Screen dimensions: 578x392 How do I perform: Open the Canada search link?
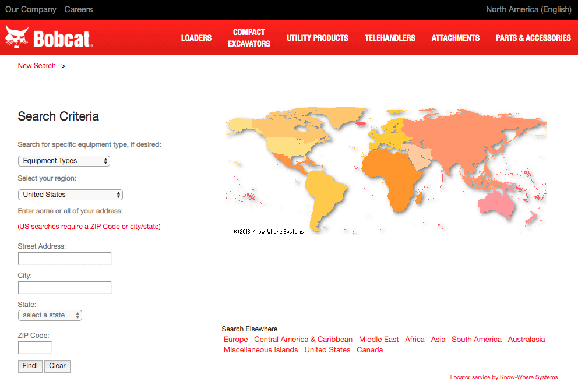(x=370, y=350)
